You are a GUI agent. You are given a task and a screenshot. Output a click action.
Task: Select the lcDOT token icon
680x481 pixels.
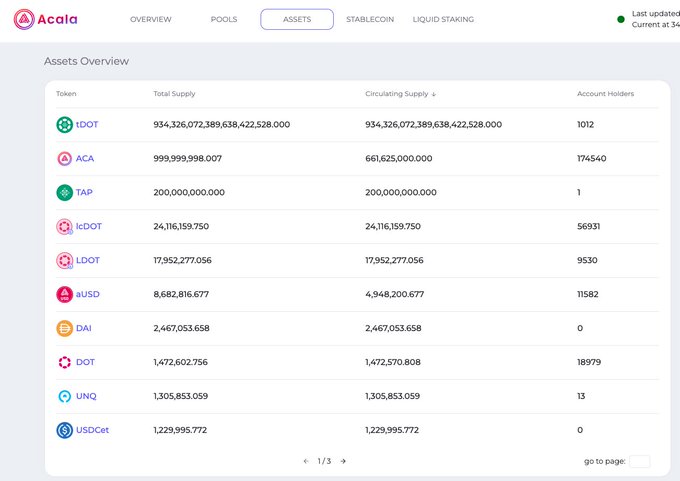tap(65, 226)
